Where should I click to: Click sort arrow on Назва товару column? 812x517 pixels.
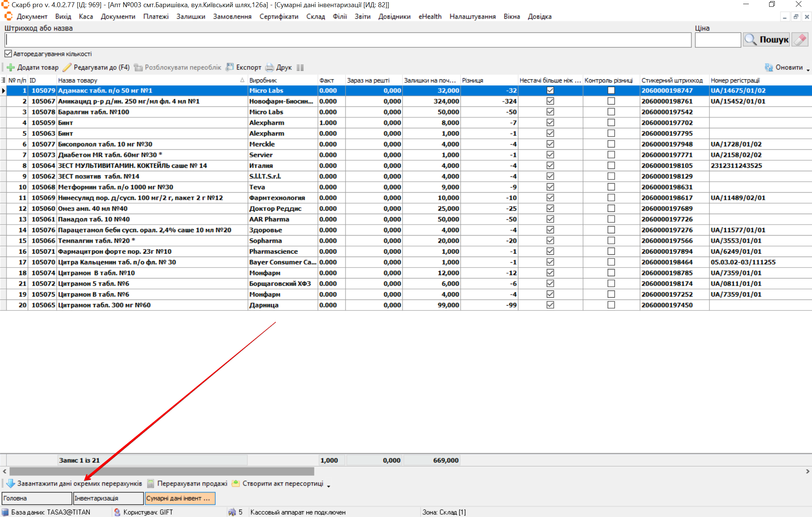click(242, 80)
